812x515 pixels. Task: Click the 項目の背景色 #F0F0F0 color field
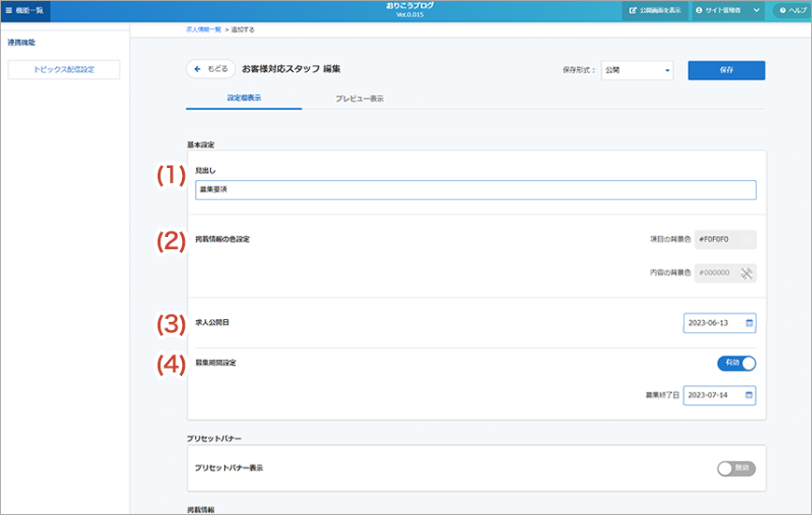click(x=725, y=240)
